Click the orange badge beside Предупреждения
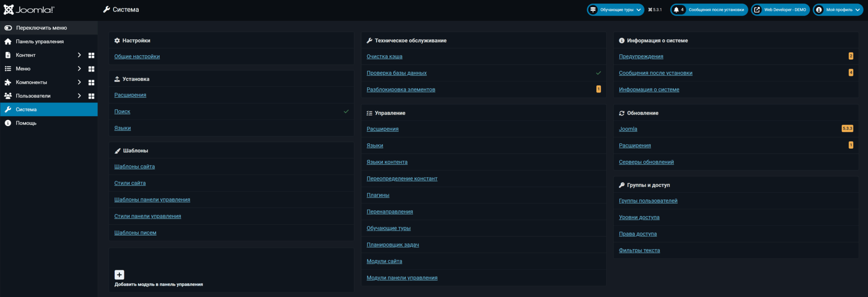The image size is (868, 297). pyautogui.click(x=850, y=56)
